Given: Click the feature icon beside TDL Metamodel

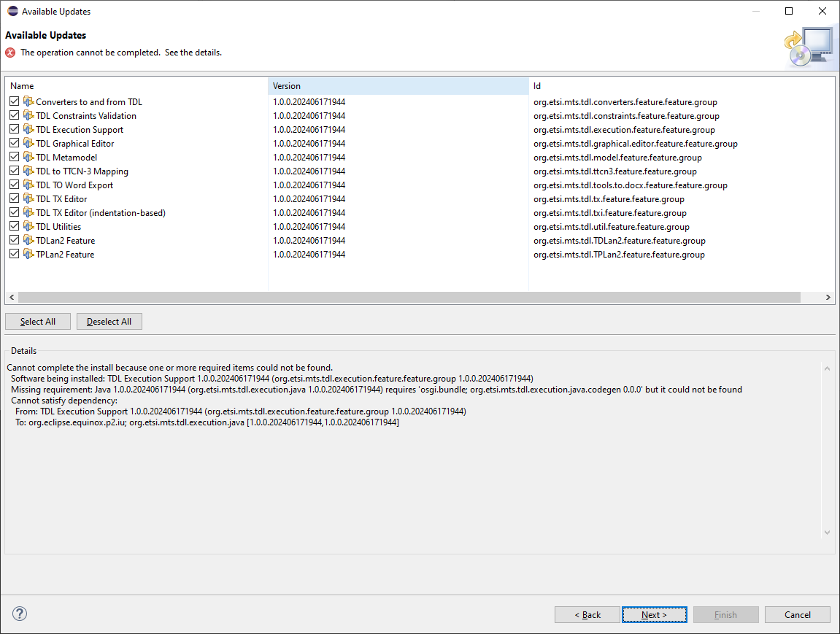Looking at the screenshot, I should tap(28, 157).
